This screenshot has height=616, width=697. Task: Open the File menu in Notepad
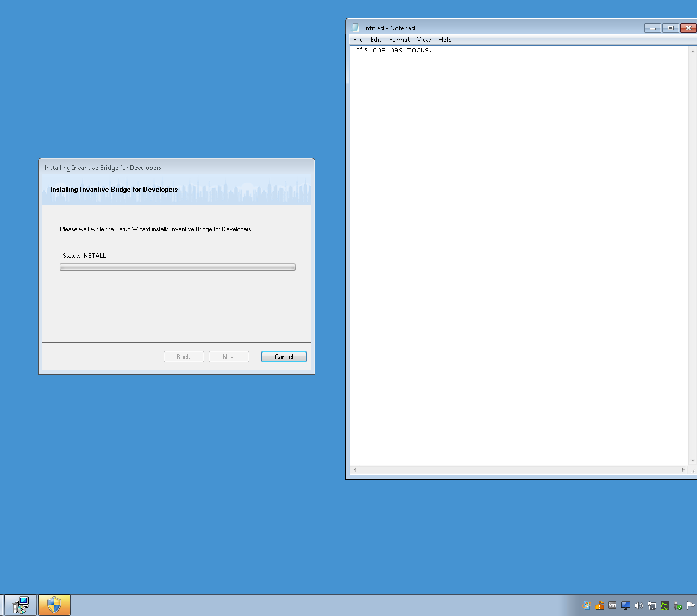[x=357, y=39]
